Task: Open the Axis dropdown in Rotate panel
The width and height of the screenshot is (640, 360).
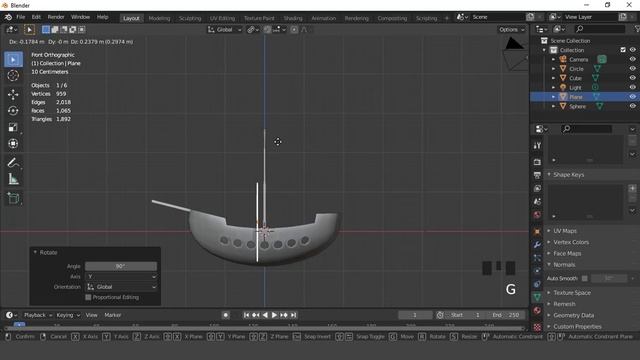Action: coord(121,276)
